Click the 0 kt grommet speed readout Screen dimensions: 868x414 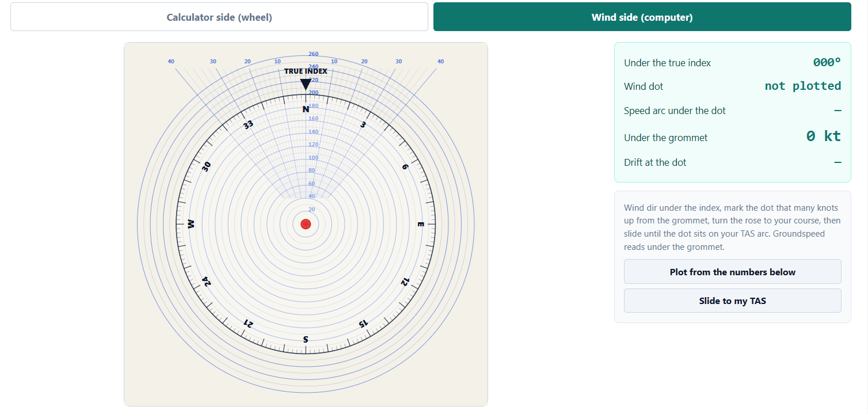point(824,136)
